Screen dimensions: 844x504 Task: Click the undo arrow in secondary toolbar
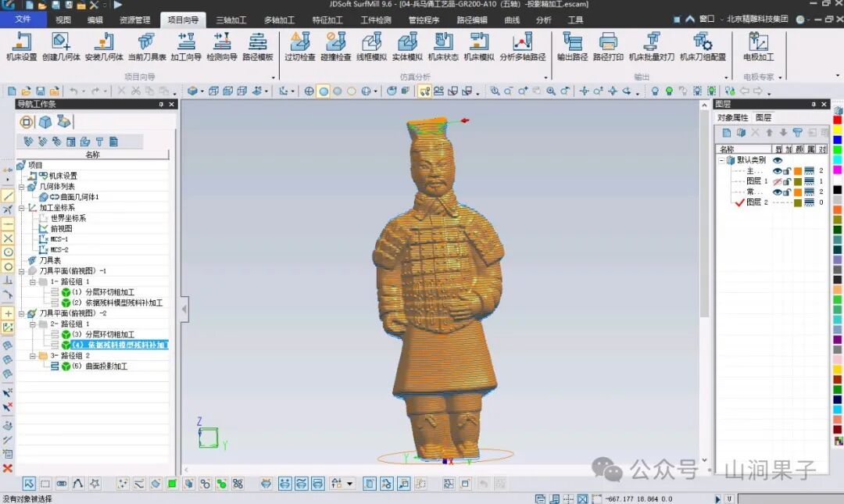click(73, 91)
